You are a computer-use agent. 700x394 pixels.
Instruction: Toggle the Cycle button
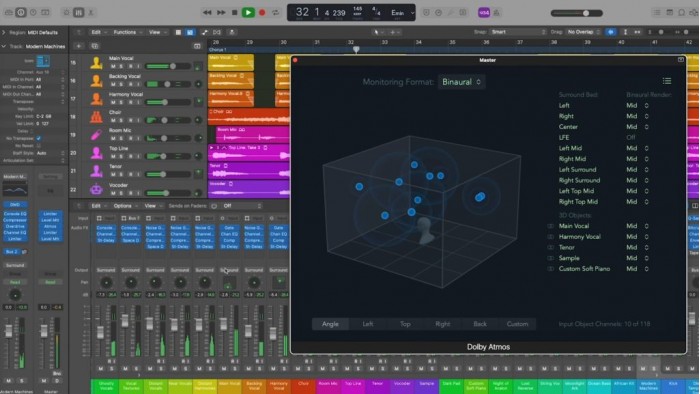[x=275, y=12]
